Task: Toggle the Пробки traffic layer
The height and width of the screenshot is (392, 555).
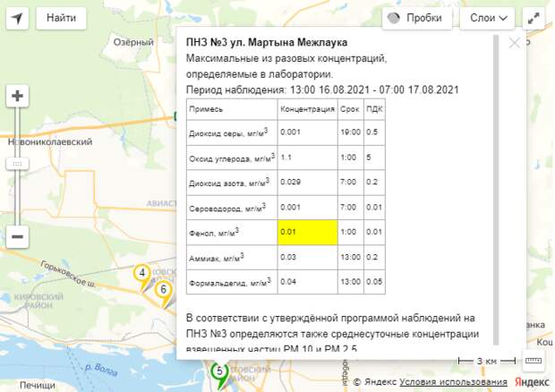Action: [417, 18]
